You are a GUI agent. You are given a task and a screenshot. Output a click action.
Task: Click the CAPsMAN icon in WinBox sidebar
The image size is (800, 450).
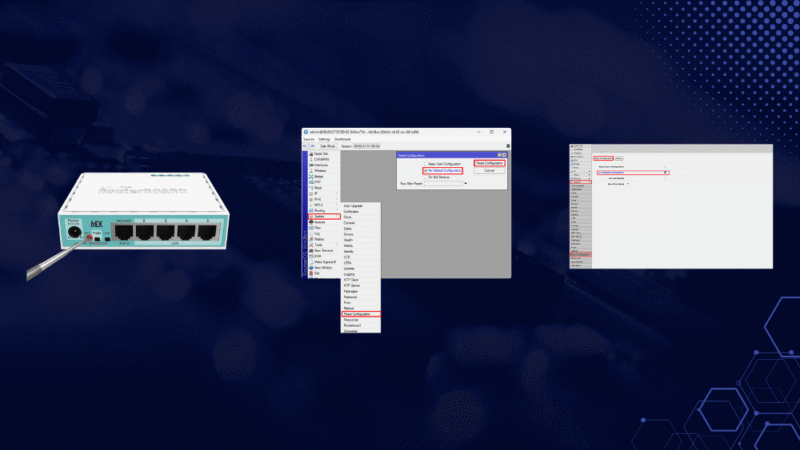coord(311,159)
